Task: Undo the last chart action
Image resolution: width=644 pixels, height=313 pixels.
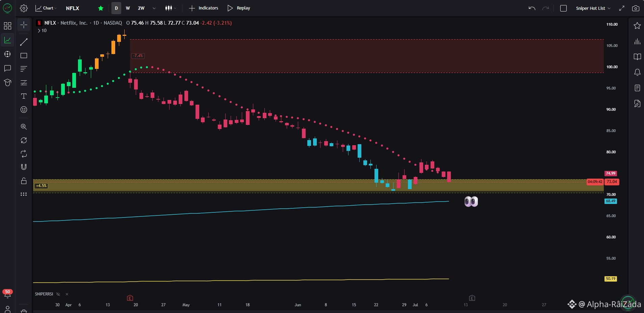Action: pos(532,8)
